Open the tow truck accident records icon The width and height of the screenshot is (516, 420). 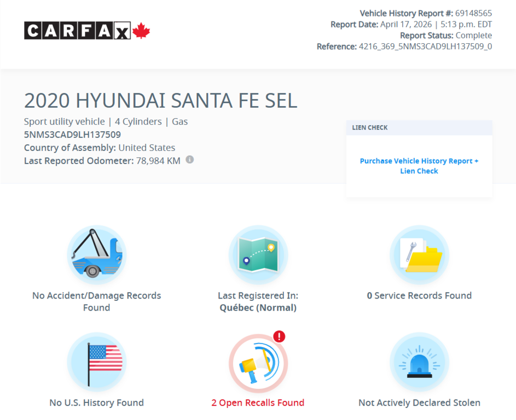(x=97, y=254)
